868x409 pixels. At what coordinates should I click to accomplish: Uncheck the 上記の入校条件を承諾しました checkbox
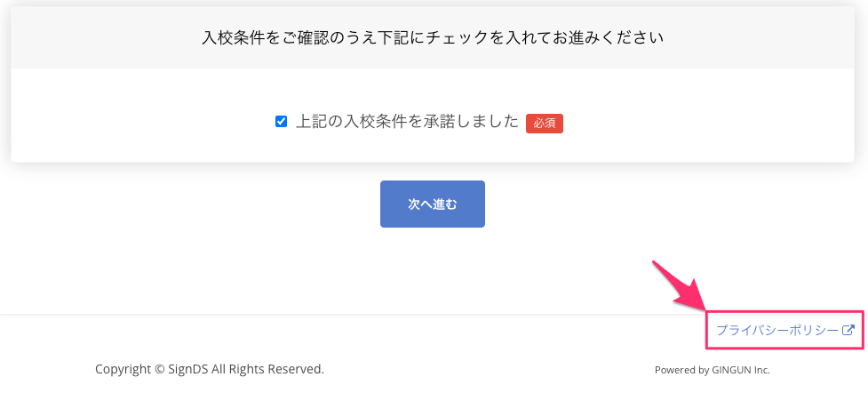[x=282, y=122]
